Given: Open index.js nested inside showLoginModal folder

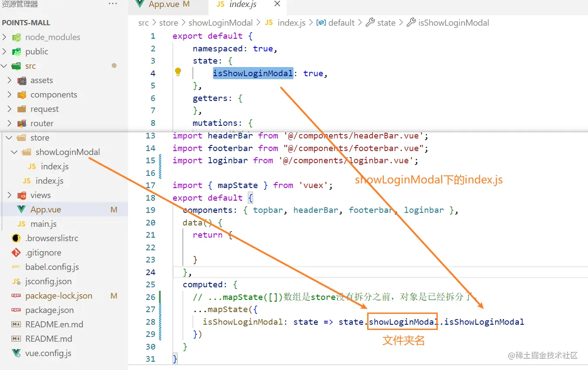Looking at the screenshot, I should tap(54, 167).
